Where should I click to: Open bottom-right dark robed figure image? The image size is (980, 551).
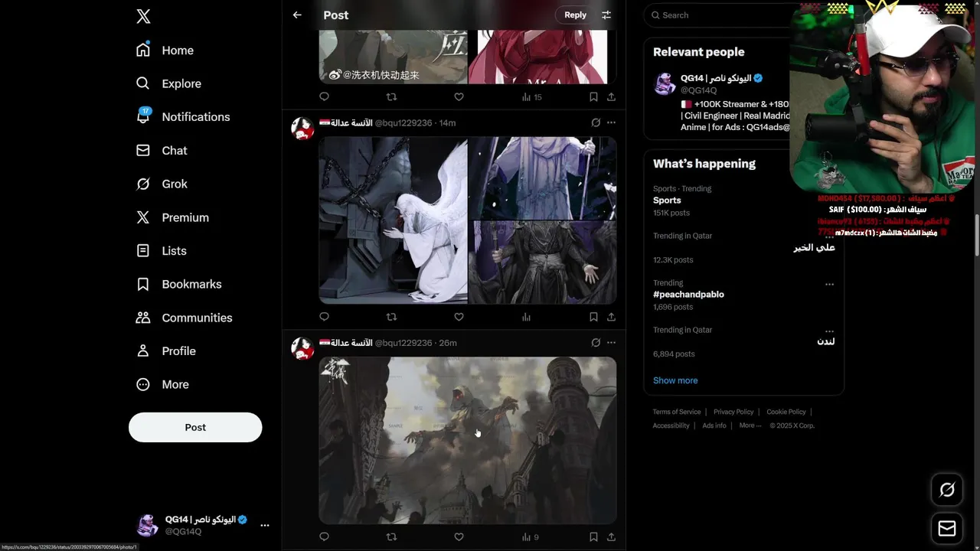click(x=542, y=262)
